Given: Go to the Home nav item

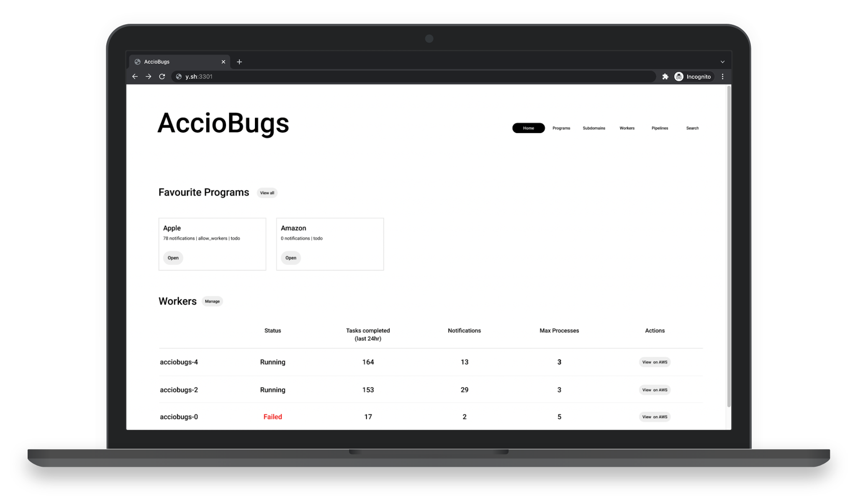Looking at the screenshot, I should coord(528,128).
